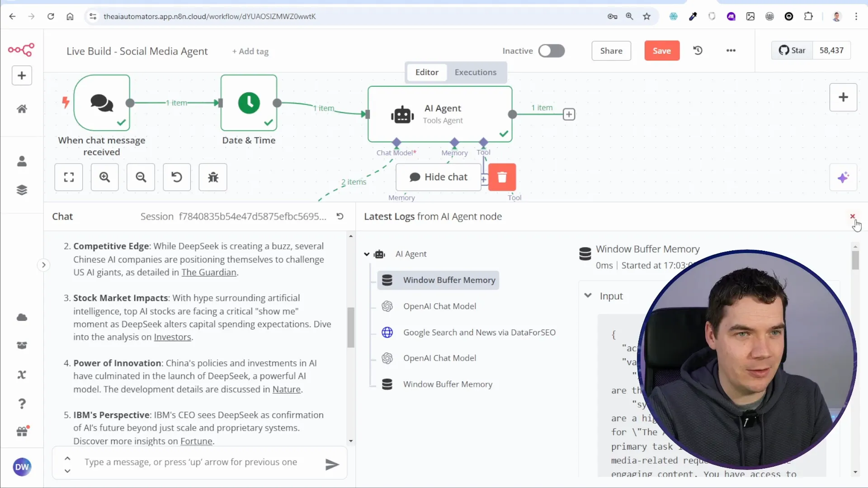Image resolution: width=868 pixels, height=488 pixels.
Task: Open the stacked layers icon in sidebar
Action: 22,190
